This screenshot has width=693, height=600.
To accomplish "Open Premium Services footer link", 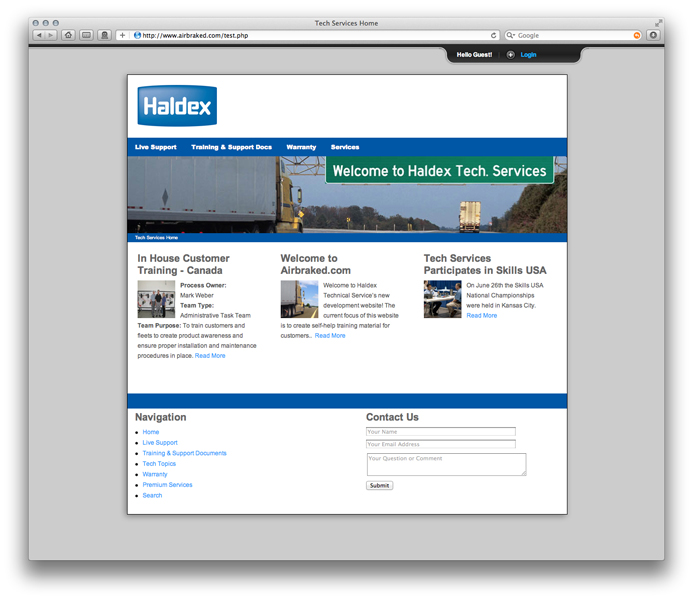I will (x=167, y=485).
